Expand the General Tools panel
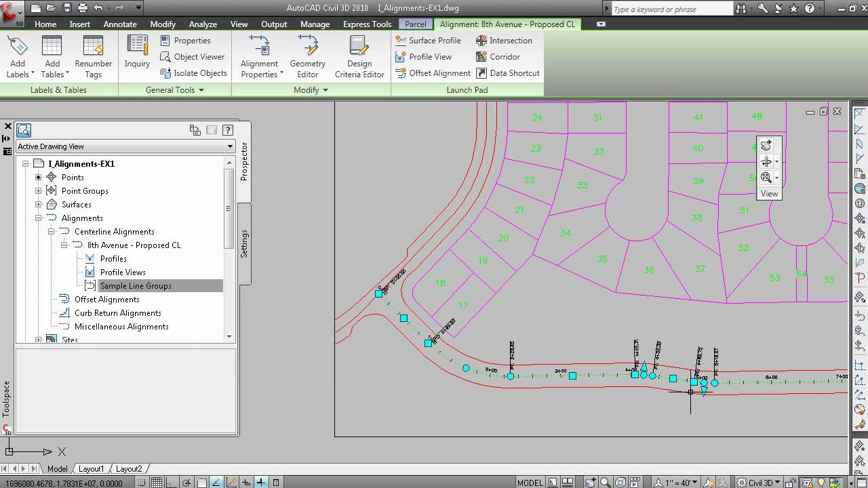This screenshot has height=488, width=868. coord(175,89)
